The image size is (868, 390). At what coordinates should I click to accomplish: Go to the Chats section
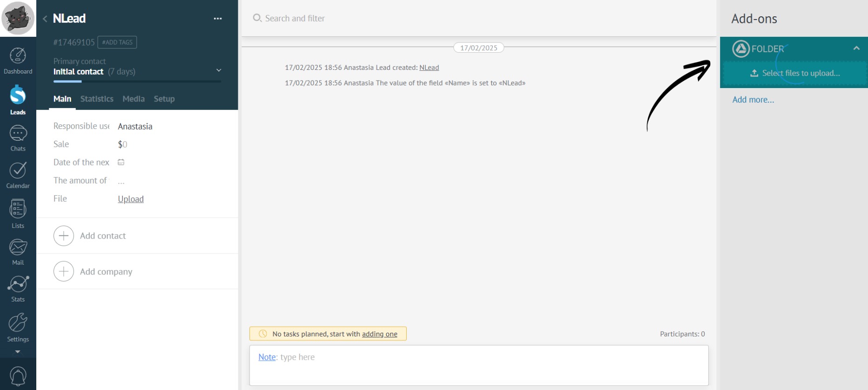pyautogui.click(x=18, y=138)
